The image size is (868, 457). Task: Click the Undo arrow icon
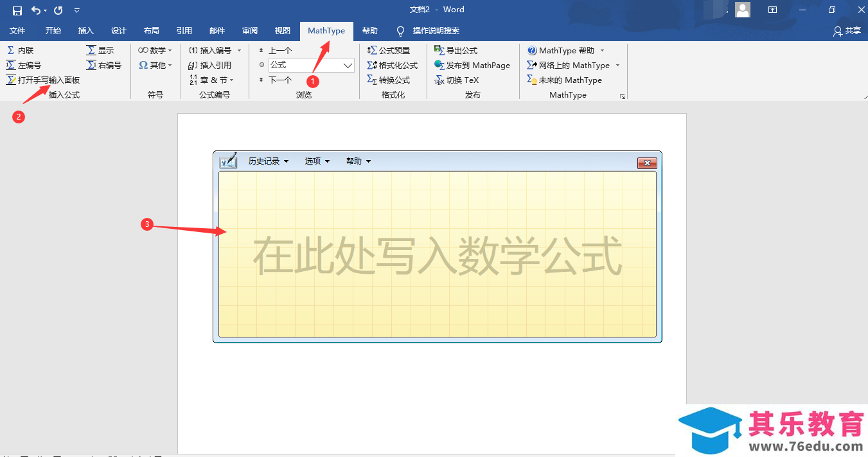point(36,10)
